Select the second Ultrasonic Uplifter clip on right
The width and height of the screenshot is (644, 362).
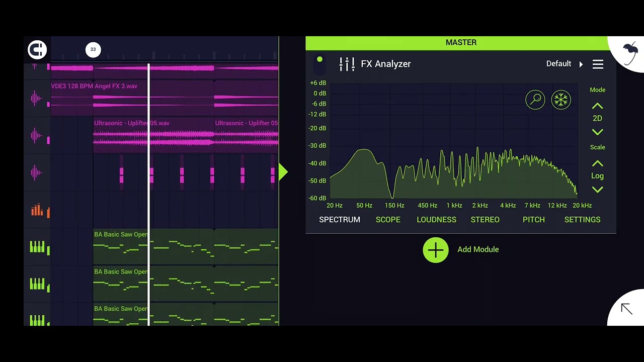[247, 135]
